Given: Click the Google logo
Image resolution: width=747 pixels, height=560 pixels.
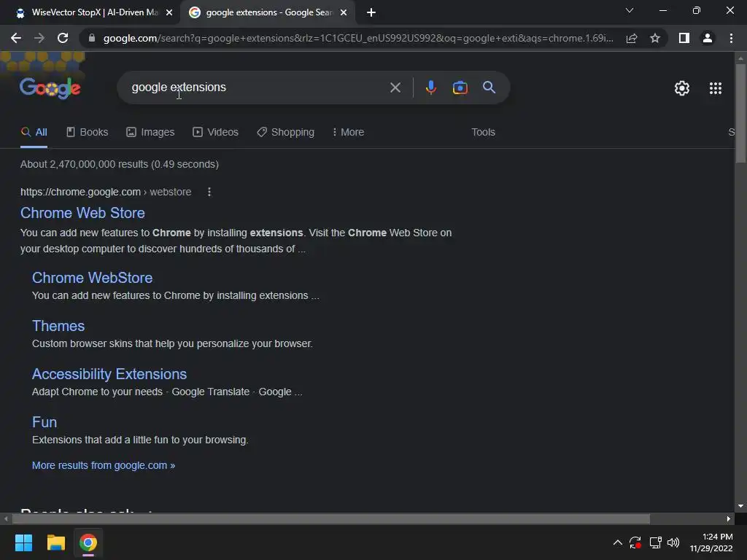Looking at the screenshot, I should pos(50,88).
